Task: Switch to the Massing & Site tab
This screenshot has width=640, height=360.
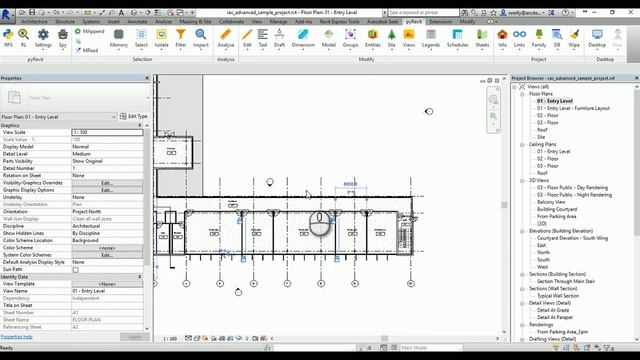Action: [196, 21]
